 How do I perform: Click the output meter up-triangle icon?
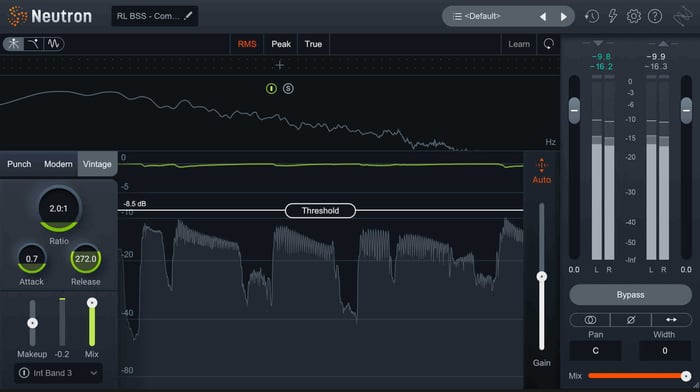tap(663, 43)
